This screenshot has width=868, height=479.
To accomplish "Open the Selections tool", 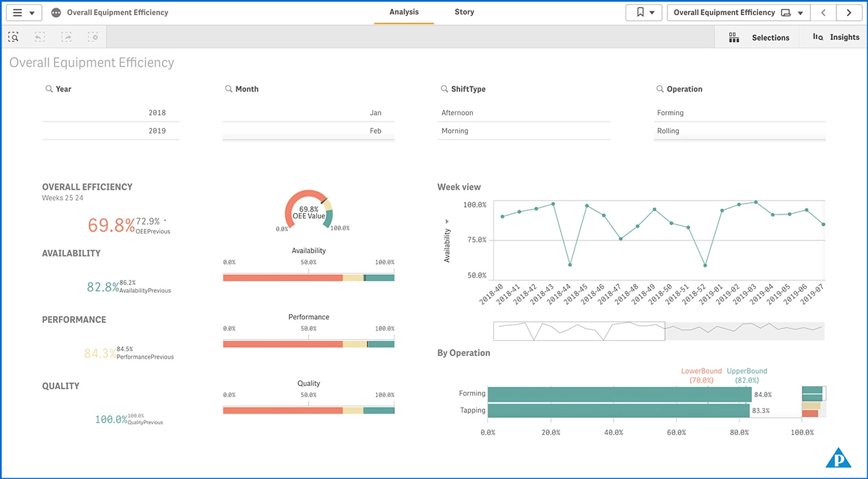I will click(x=759, y=38).
